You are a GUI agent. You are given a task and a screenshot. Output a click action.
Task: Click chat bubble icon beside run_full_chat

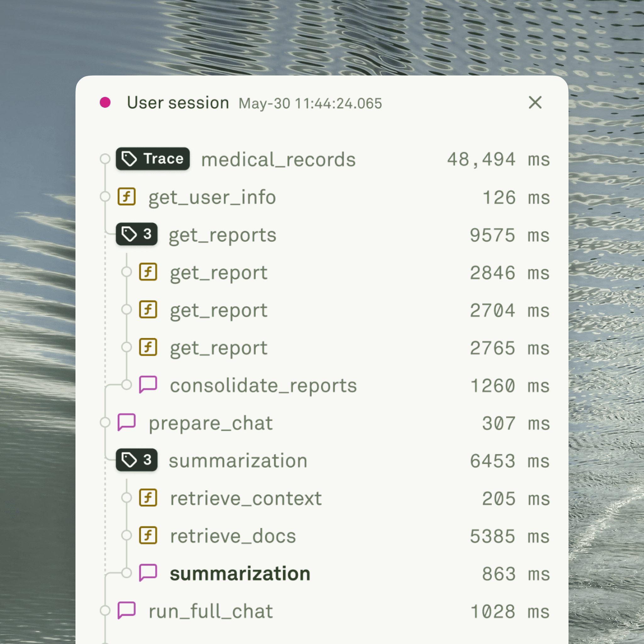coord(127,611)
